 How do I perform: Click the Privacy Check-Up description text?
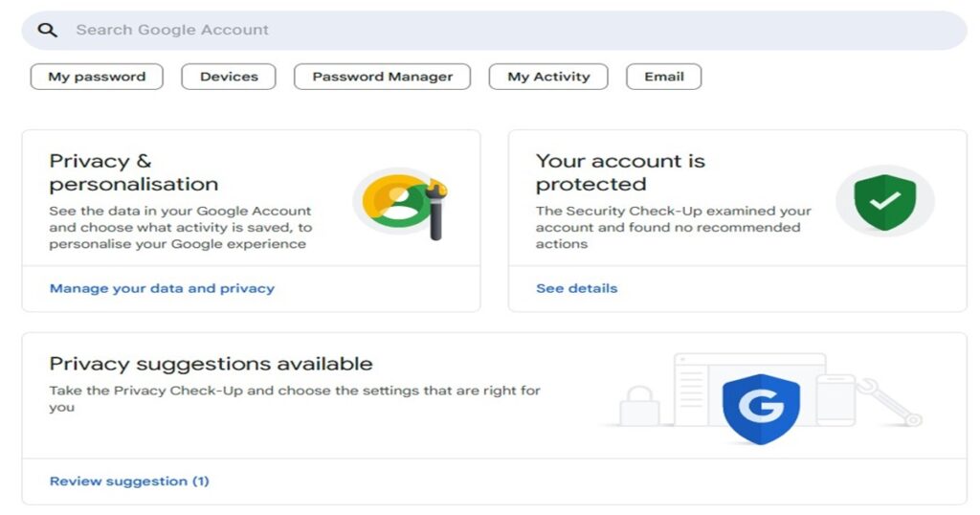pos(295,399)
